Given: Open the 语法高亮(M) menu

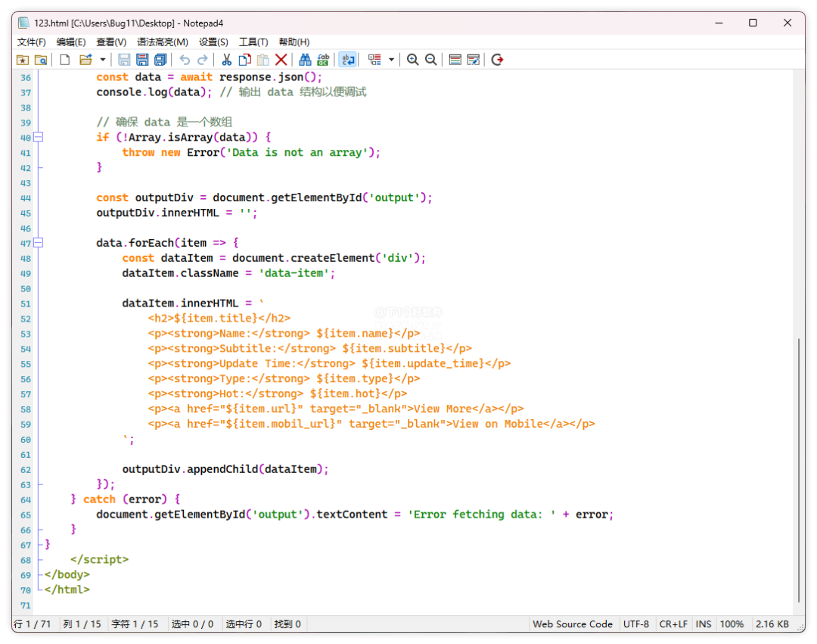Looking at the screenshot, I should (162, 42).
